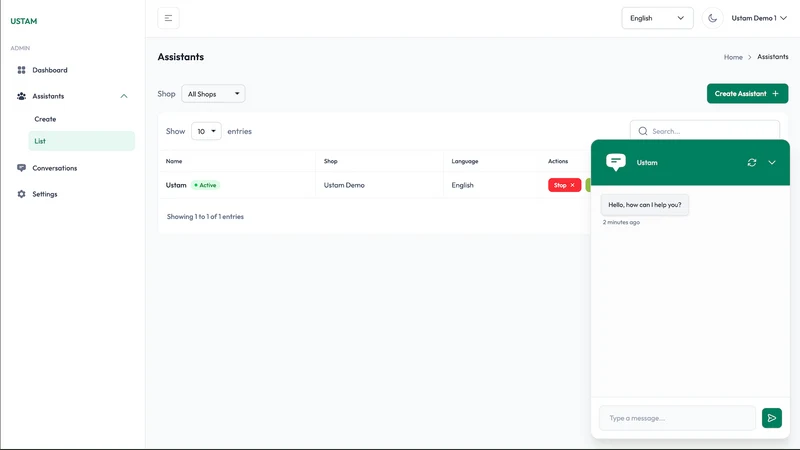
Task: Open Dashboard in the sidebar
Action: click(49, 70)
